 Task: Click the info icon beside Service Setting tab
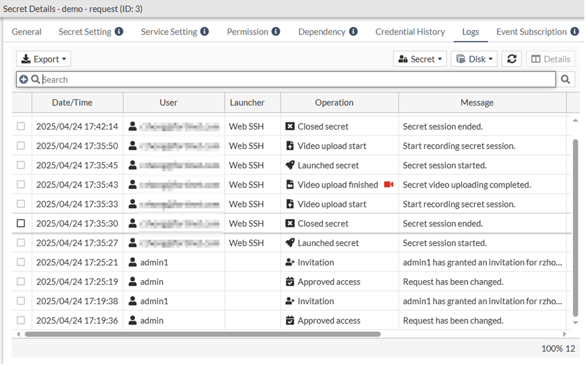click(x=205, y=31)
